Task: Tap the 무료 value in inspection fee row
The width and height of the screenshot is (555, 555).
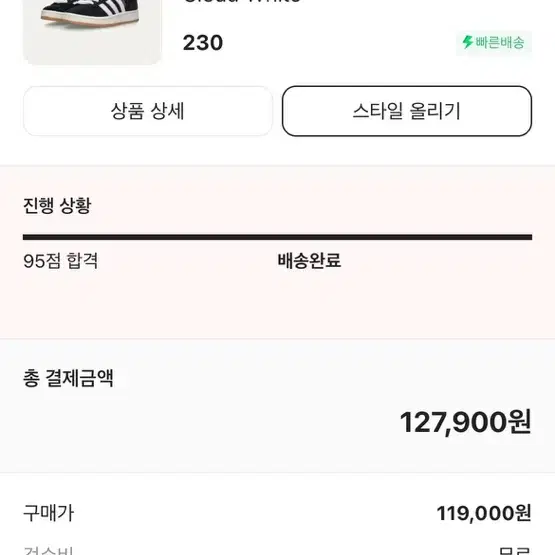Action: pos(515,551)
